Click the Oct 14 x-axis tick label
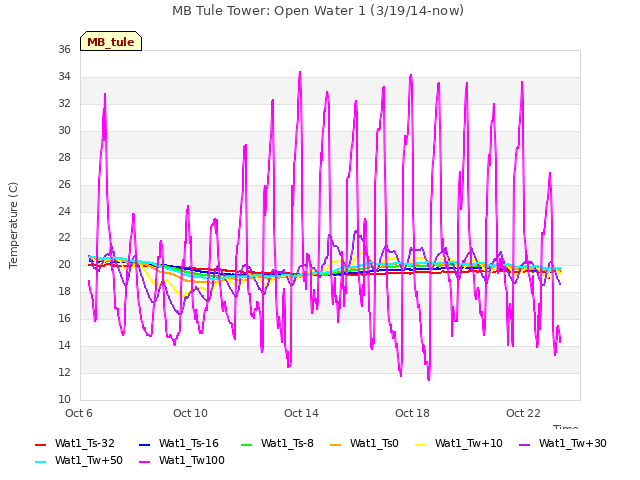 tap(301, 413)
